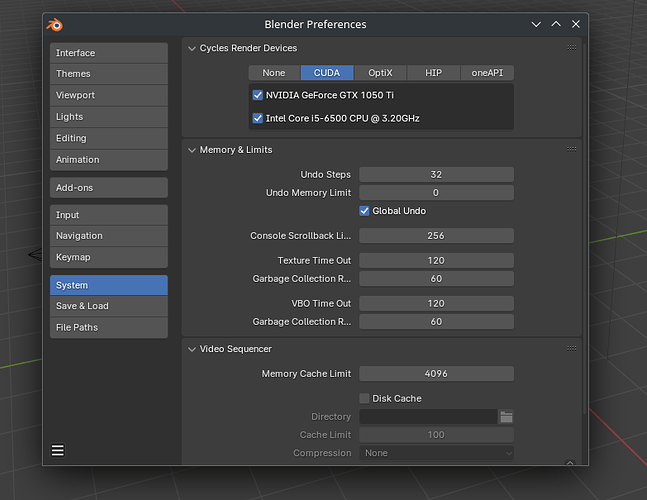Close the Blender Preferences window

[576, 24]
